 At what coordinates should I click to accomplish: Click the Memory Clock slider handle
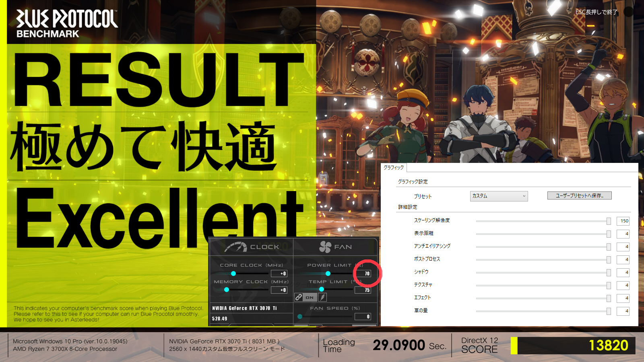(227, 290)
